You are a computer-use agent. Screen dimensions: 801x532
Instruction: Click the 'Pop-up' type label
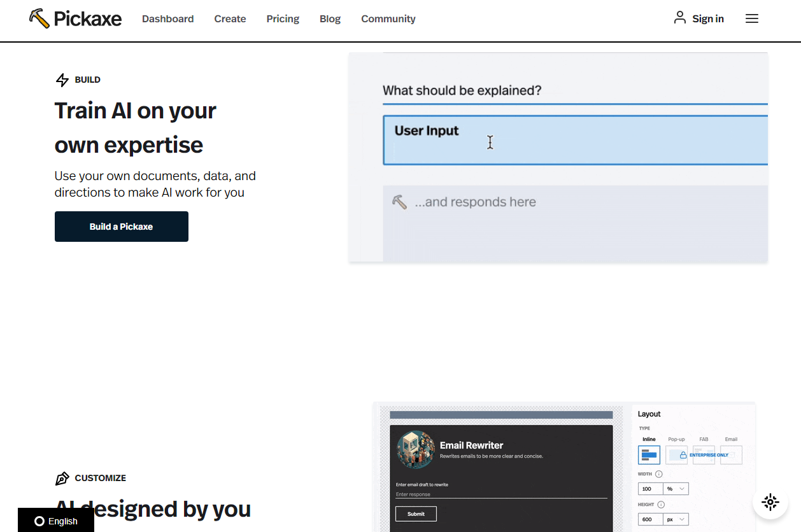point(676,439)
